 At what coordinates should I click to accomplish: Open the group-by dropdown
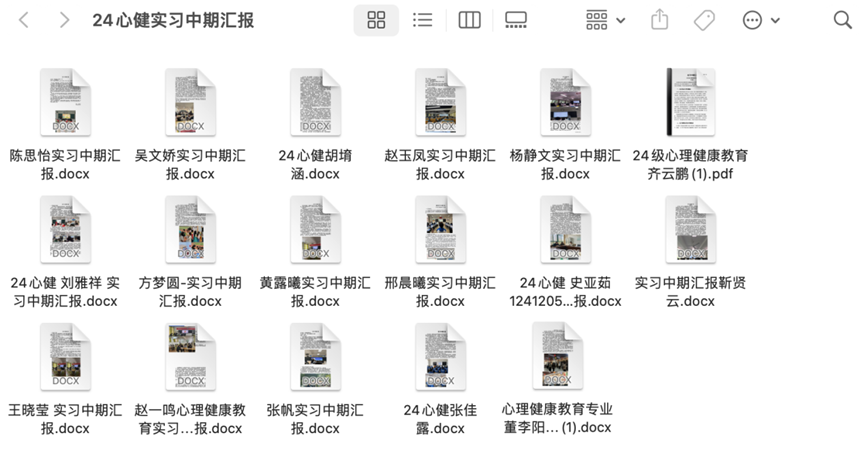606,20
